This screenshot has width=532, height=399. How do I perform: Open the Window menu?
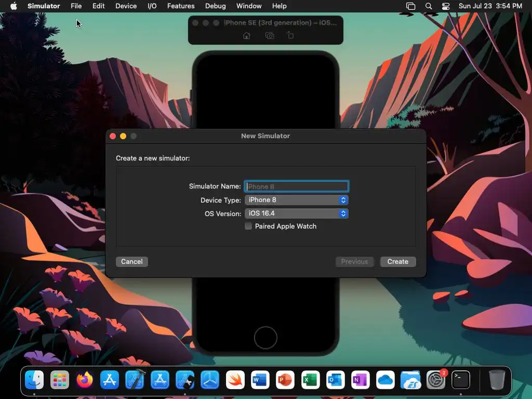(x=249, y=6)
